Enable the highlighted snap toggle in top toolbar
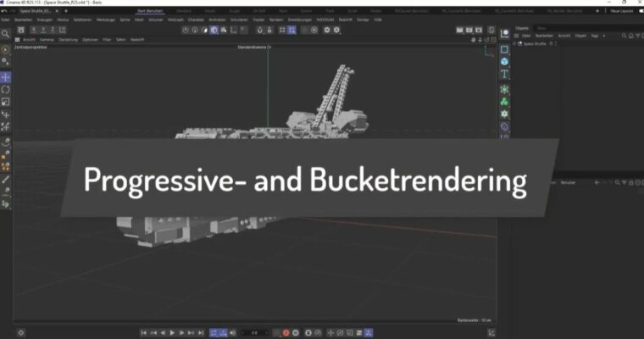This screenshot has width=644, height=339. [291, 30]
